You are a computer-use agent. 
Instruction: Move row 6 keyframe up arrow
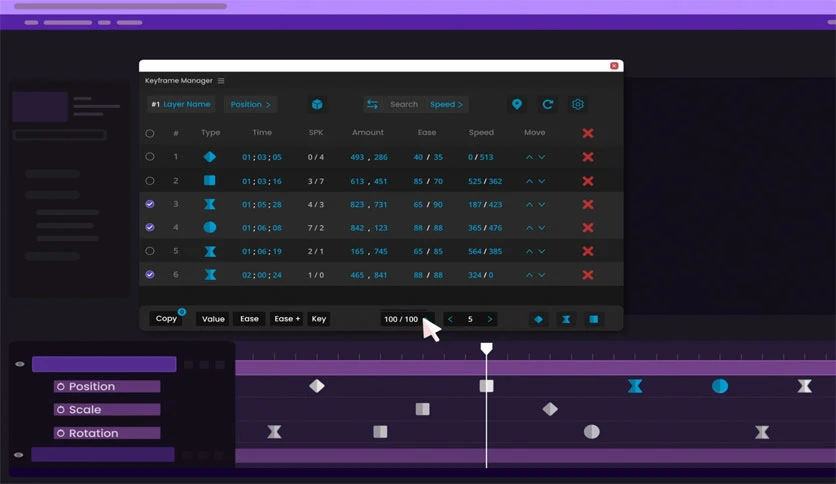pyautogui.click(x=529, y=275)
